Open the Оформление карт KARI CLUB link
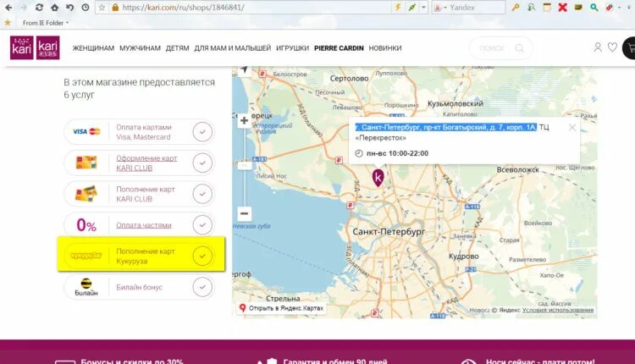Image resolution: width=635 pixels, height=364 pixels. [146, 163]
